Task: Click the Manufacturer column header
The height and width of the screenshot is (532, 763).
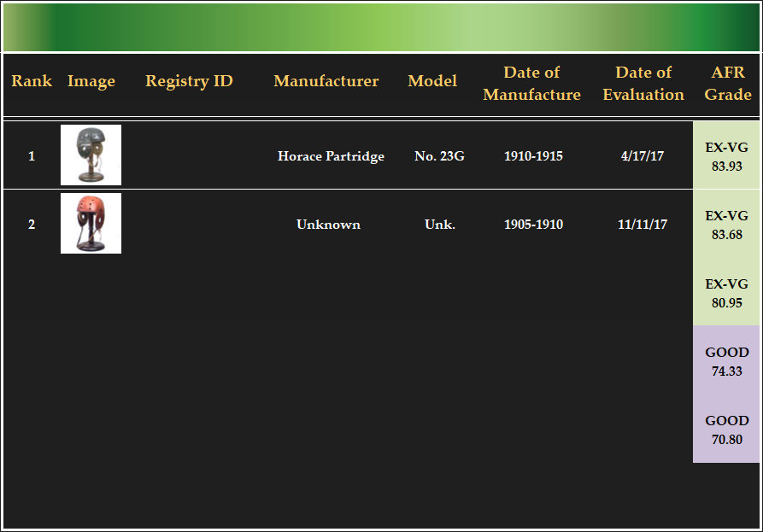Action: (x=326, y=81)
